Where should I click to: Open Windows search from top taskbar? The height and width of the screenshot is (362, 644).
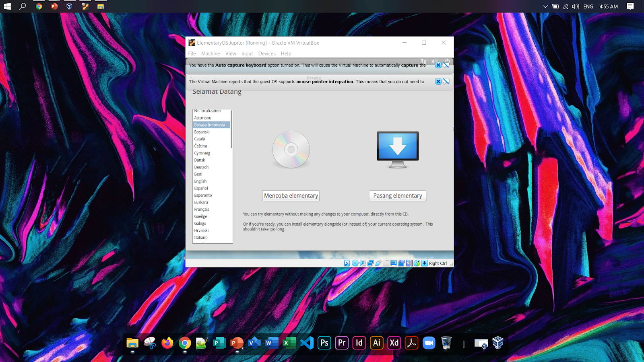[23, 6]
